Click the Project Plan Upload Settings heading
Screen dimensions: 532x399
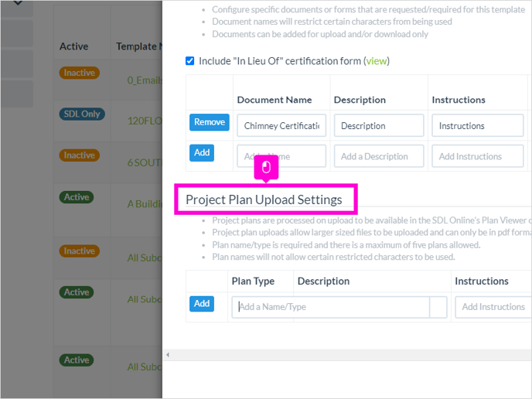pos(264,199)
